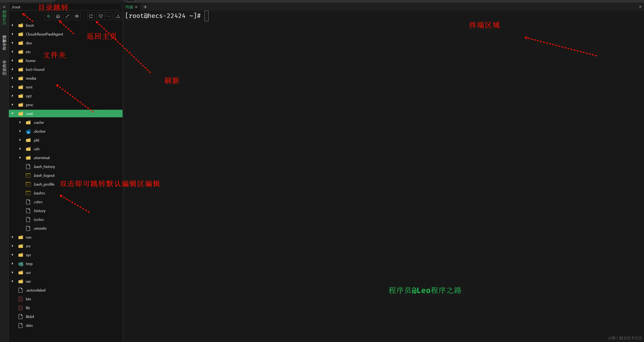Click the refresh file list icon

point(91,16)
